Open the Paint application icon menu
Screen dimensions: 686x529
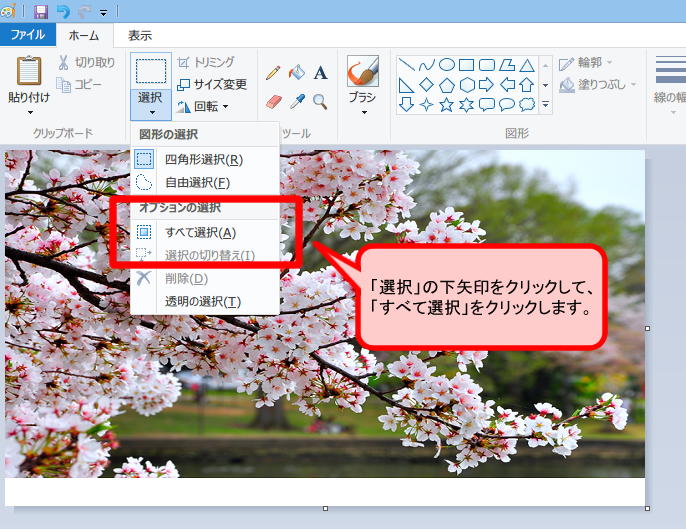pyautogui.click(x=7, y=11)
